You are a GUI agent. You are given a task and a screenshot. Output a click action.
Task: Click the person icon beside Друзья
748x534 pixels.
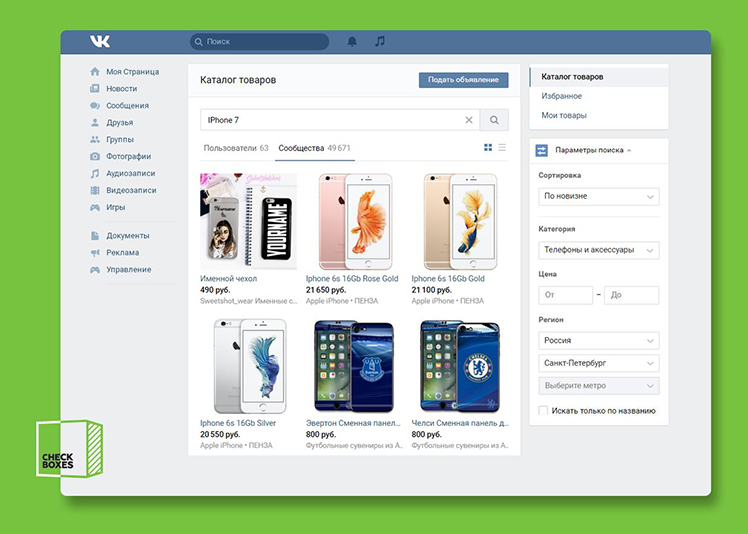tap(95, 123)
